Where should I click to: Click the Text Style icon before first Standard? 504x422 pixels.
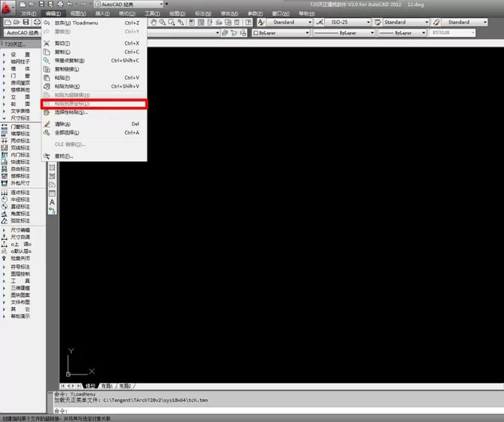pyautogui.click(x=261, y=22)
